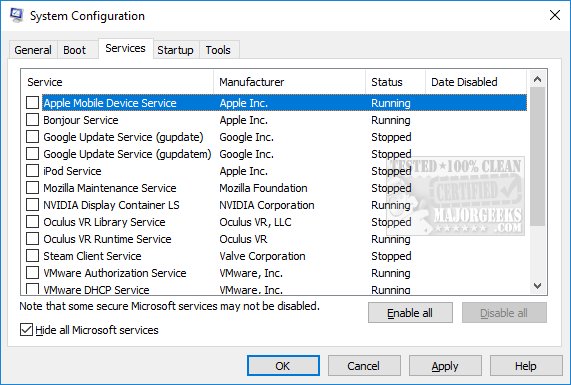Select the VMware DHCP Service name
Viewport: 571px width, 385px height.
click(x=97, y=290)
